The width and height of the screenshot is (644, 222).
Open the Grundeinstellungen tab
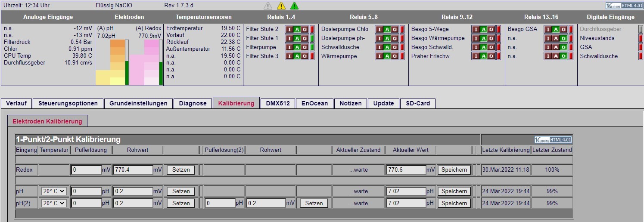138,103
